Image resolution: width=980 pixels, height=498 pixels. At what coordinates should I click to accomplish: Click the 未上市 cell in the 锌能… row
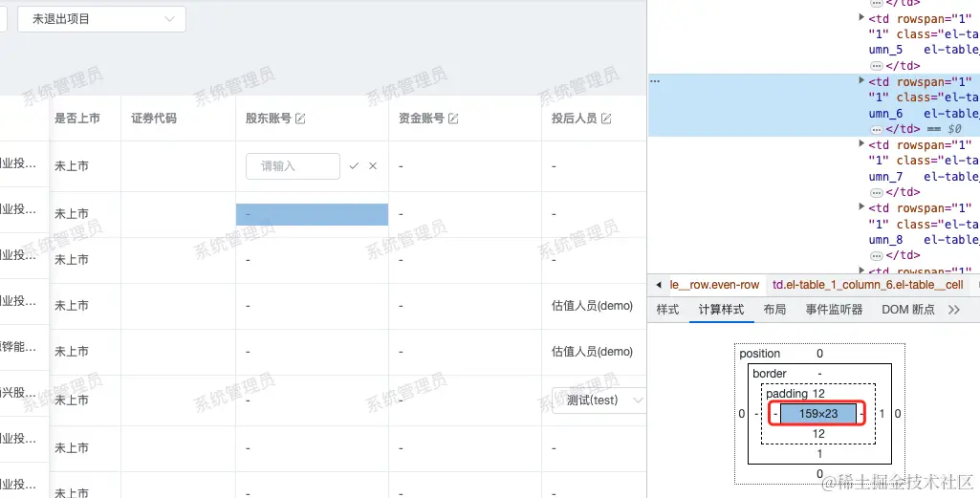pyautogui.click(x=72, y=352)
